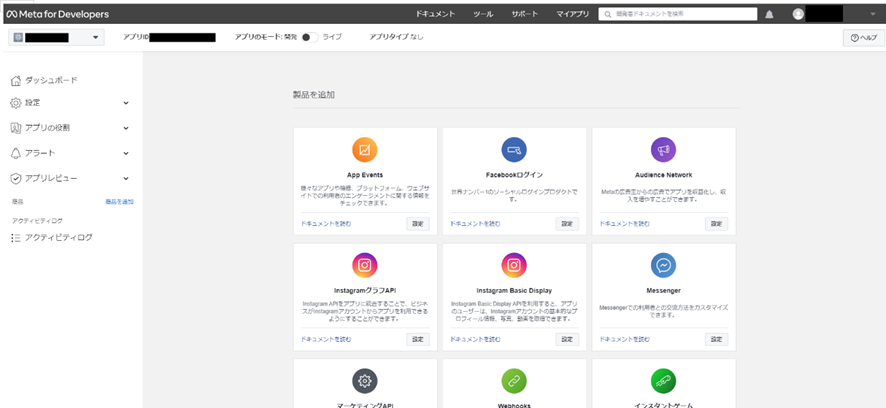This screenshot has width=886, height=408.
Task: Open the account dropdown arrow at top right
Action: coord(872,14)
